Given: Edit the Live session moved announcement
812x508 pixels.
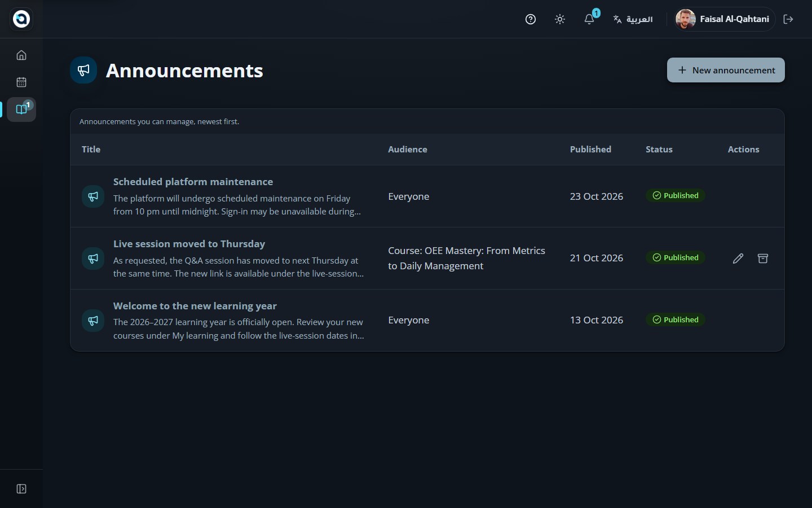Looking at the screenshot, I should point(738,259).
